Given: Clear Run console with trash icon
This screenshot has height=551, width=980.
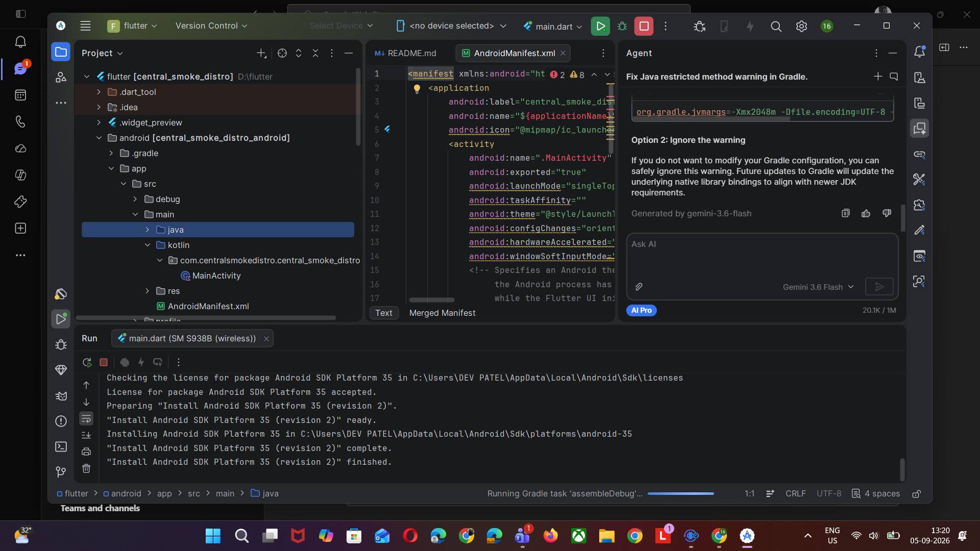Looking at the screenshot, I should (x=86, y=468).
